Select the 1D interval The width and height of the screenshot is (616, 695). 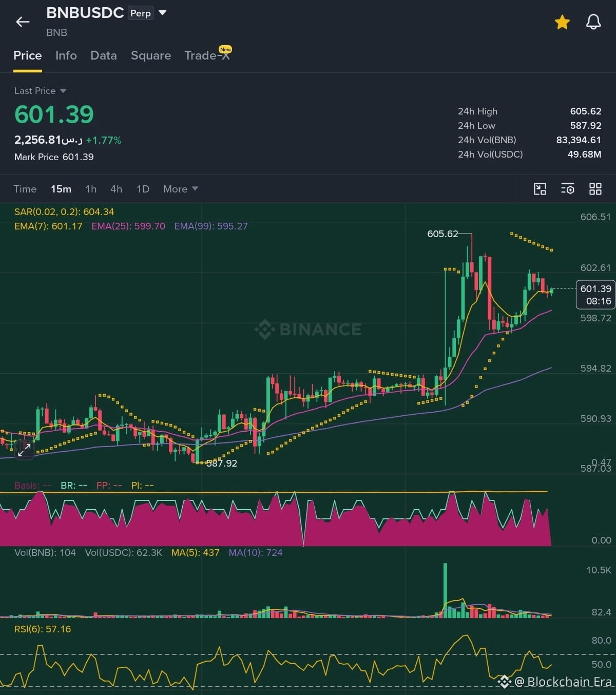point(143,189)
